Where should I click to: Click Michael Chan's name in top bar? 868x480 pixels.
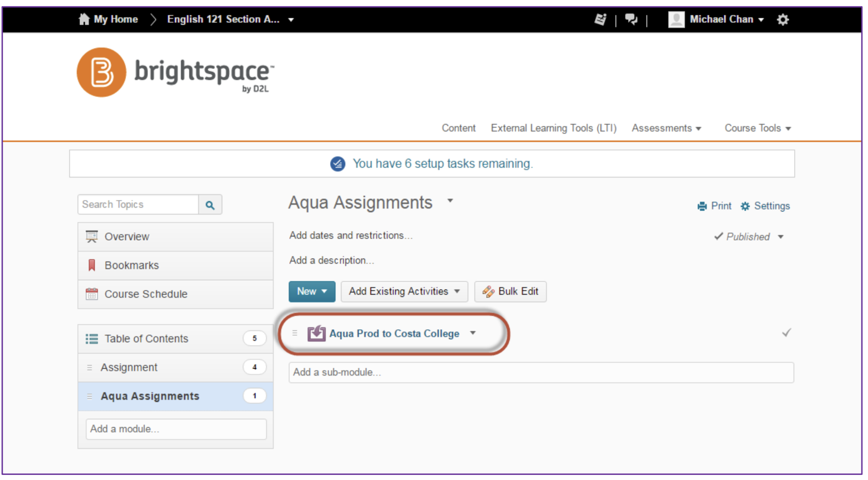(x=722, y=19)
